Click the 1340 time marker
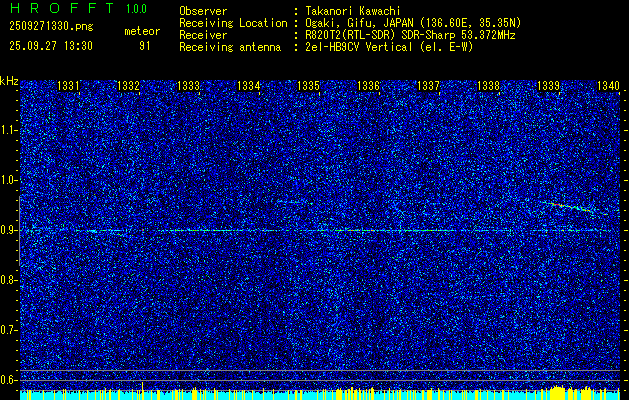This screenshot has width=629, height=400. click(x=609, y=86)
